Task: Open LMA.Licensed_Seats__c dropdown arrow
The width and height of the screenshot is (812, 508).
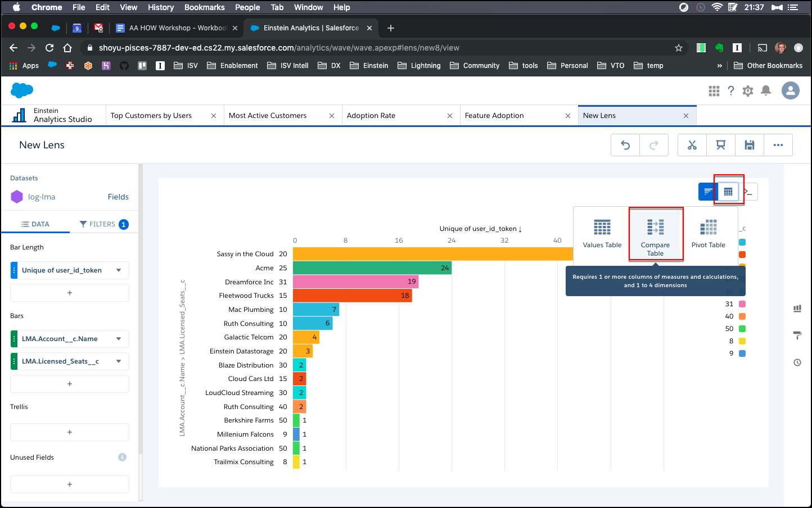Action: click(x=119, y=361)
